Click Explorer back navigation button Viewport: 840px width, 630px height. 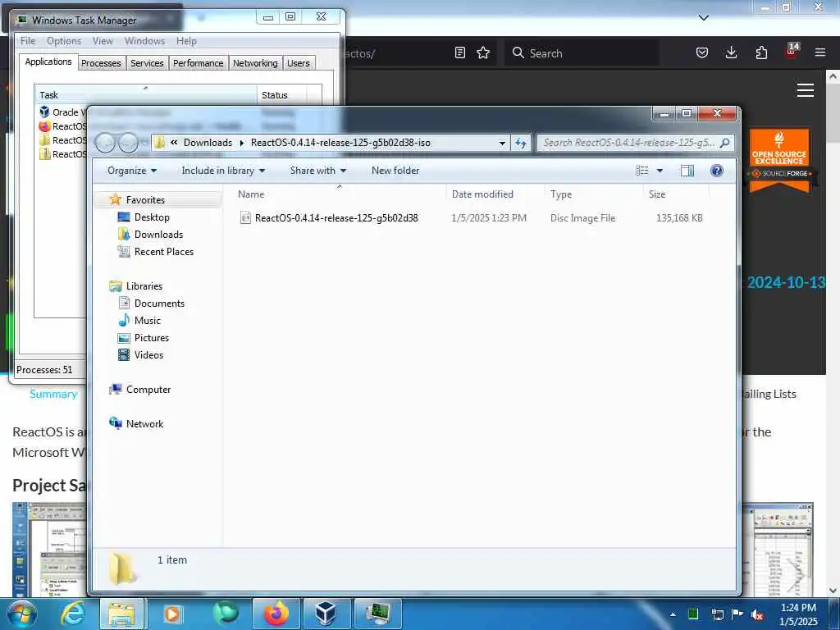pyautogui.click(x=105, y=143)
